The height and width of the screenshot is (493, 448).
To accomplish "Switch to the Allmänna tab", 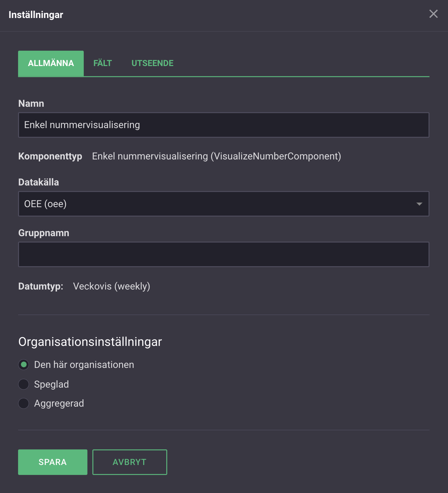I will pyautogui.click(x=51, y=63).
